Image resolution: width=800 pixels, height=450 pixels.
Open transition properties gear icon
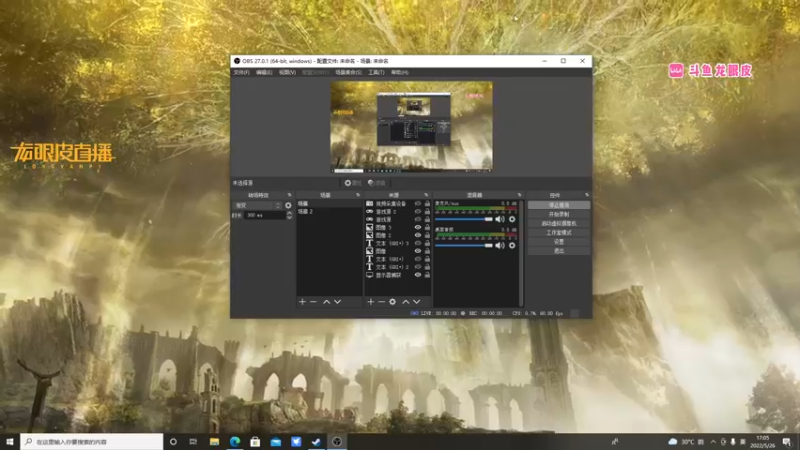(x=288, y=206)
